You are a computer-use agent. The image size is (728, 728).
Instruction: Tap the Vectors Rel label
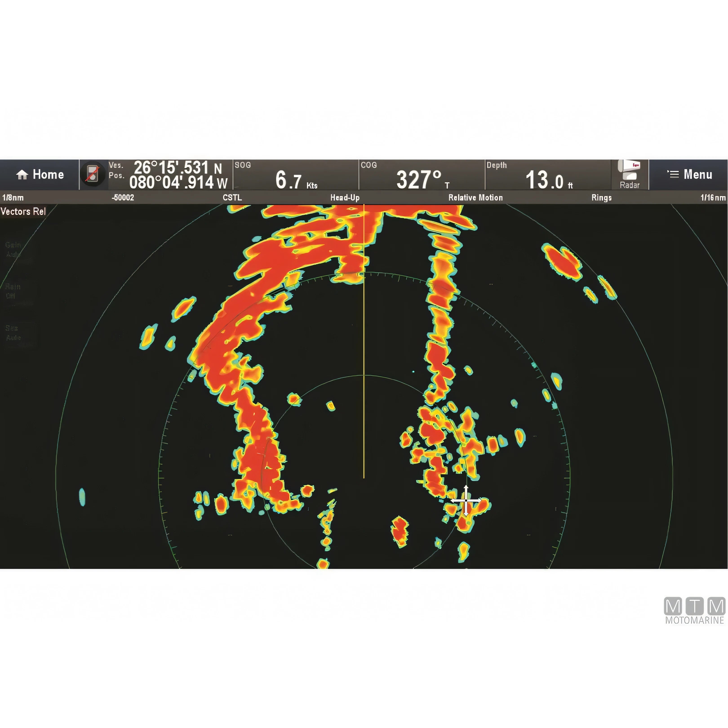tap(23, 211)
